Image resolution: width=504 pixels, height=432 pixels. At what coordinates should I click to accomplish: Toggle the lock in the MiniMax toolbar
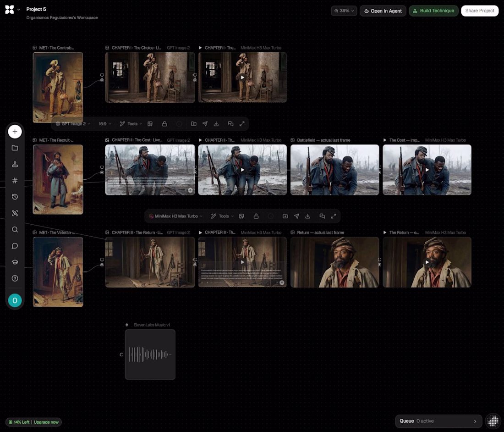pyautogui.click(x=256, y=216)
